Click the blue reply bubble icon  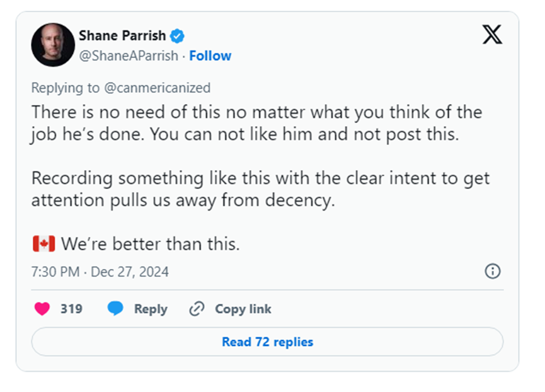pos(115,309)
